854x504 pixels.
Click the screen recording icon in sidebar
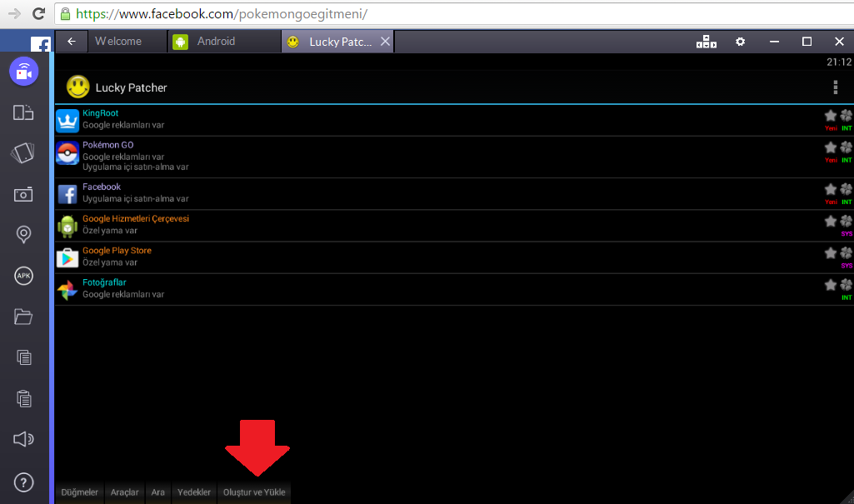tap(24, 72)
